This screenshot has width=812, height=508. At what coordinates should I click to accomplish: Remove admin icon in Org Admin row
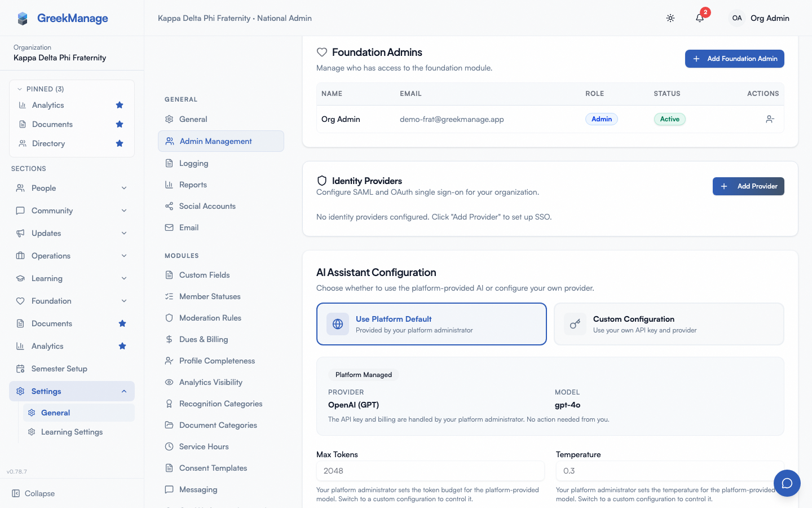coord(770,119)
